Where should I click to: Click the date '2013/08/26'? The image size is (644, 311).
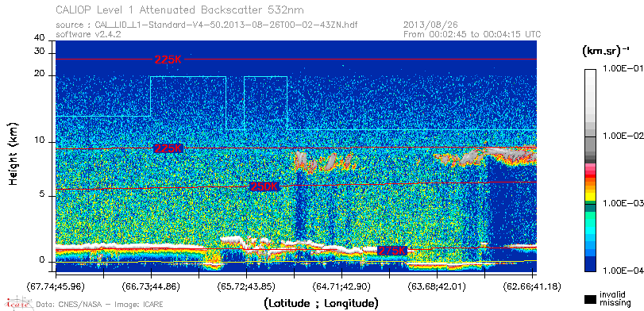click(430, 25)
